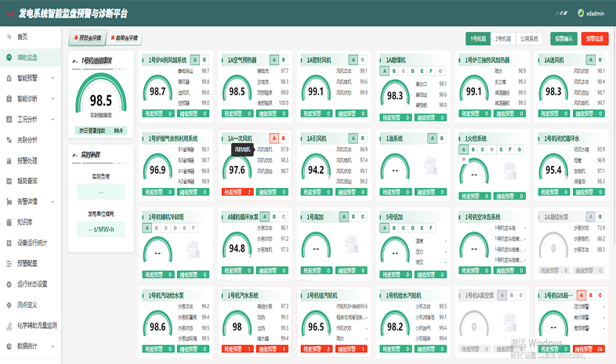Switch to the 2号机组 tab

click(502, 38)
